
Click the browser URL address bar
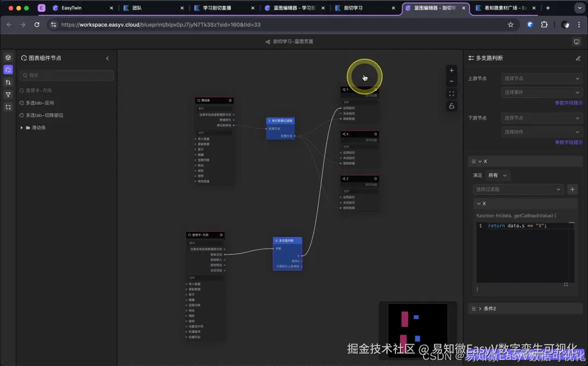coord(278,24)
